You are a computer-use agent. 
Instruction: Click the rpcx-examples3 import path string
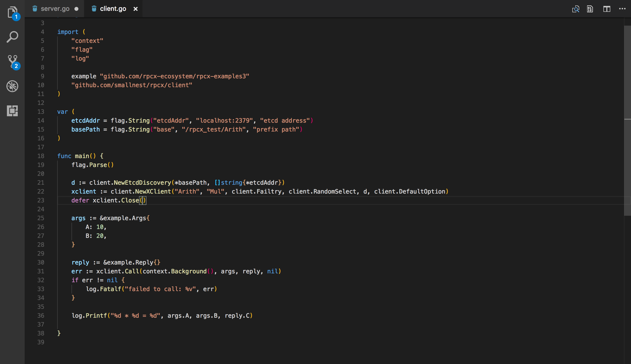point(175,76)
